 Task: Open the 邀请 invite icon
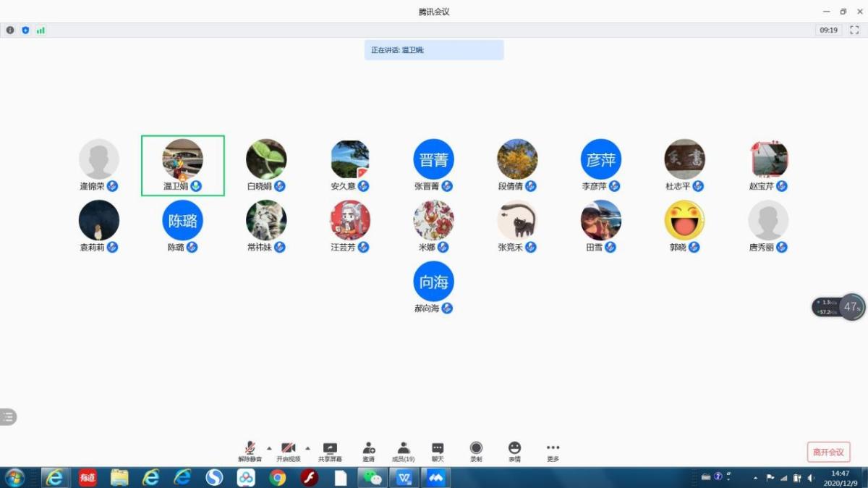tap(369, 451)
